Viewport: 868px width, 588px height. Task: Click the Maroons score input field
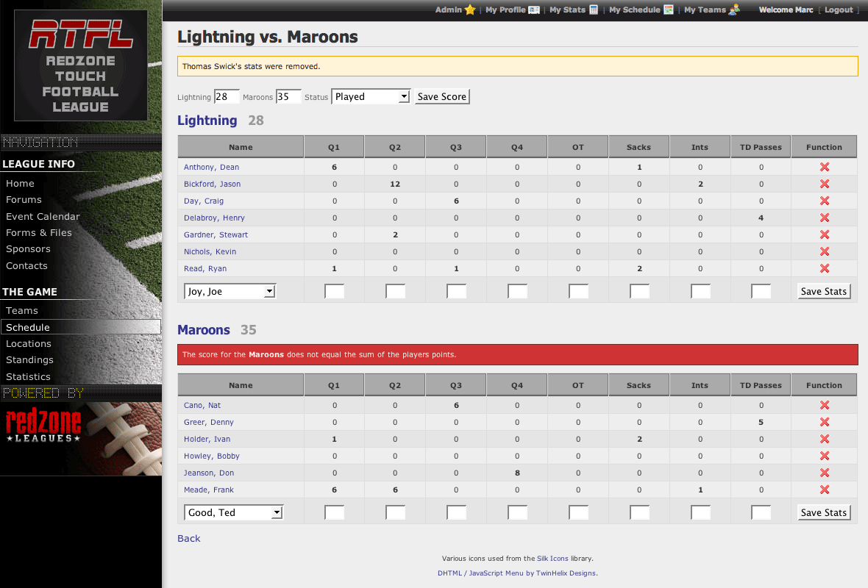pos(288,96)
